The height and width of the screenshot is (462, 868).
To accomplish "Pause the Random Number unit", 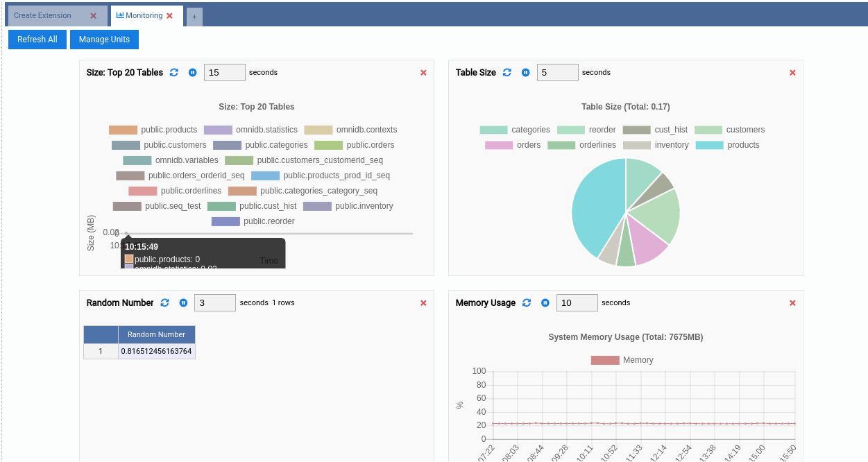I will click(183, 303).
